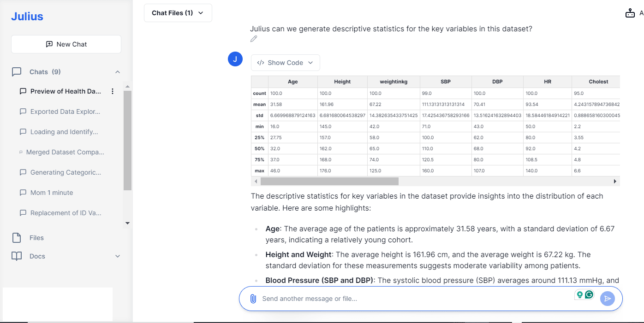This screenshot has width=644, height=323.
Task: Start a New Chat
Action: click(66, 44)
